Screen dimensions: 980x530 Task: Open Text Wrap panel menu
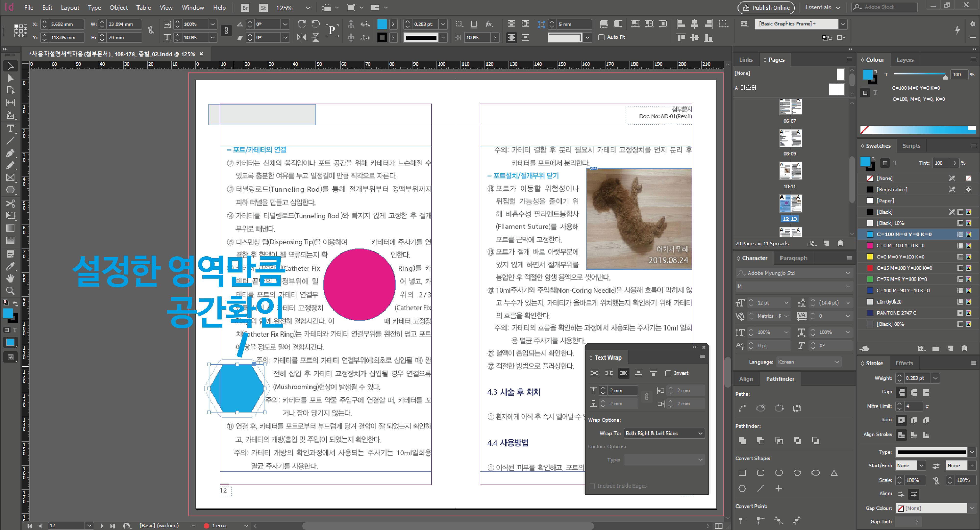coord(702,357)
